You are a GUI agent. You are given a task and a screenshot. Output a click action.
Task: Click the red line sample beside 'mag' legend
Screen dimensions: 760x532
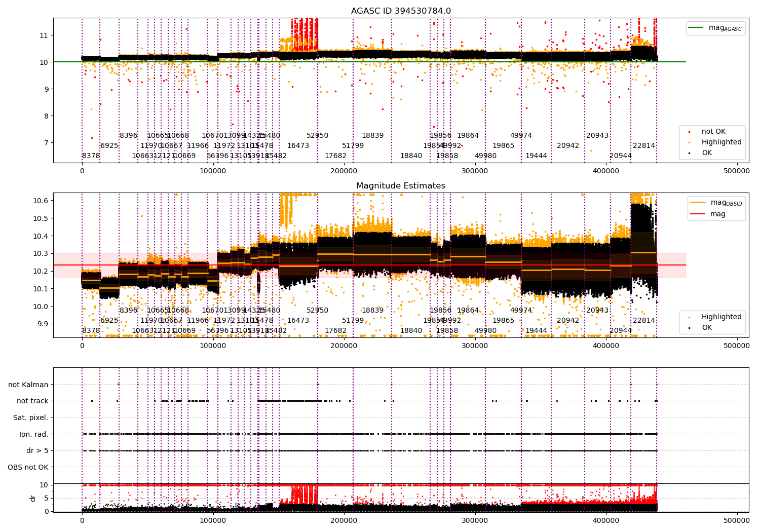click(697, 214)
